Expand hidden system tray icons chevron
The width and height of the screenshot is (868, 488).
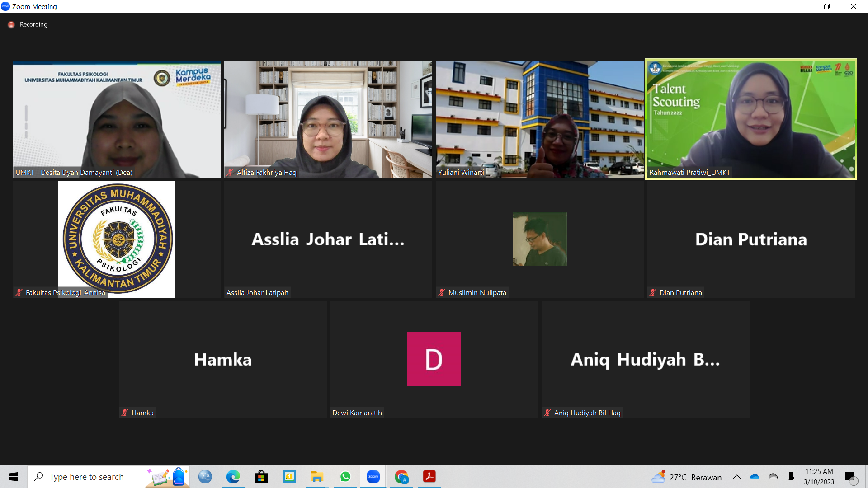pos(736,477)
